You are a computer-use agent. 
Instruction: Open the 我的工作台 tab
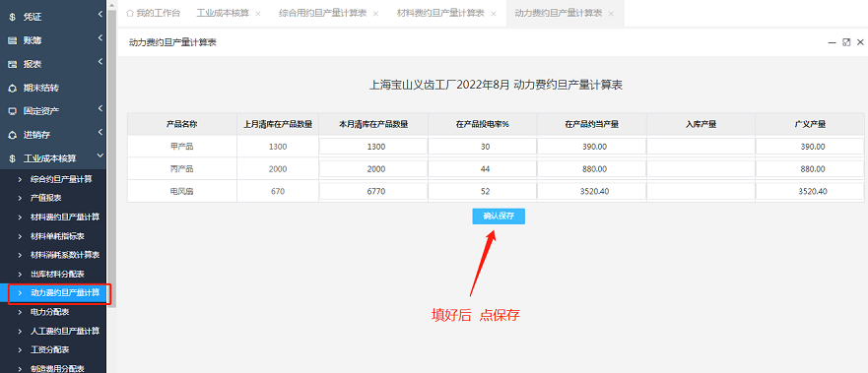[154, 13]
